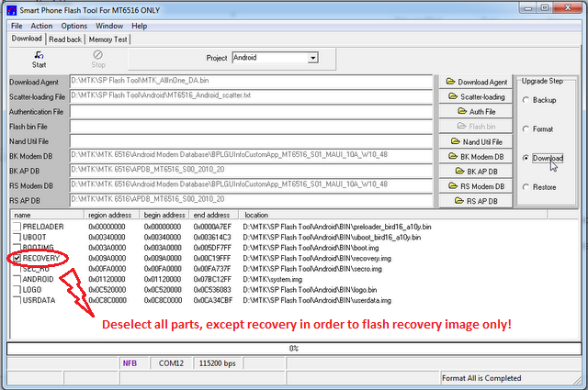Open the Help menu
Screen dimensions: 588x390
[139, 26]
